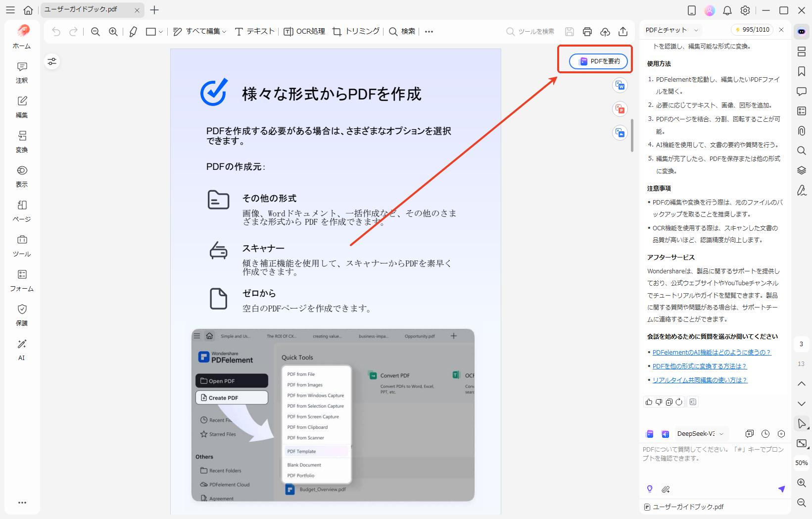
Task: Open the OCR処理 tool
Action: point(304,31)
